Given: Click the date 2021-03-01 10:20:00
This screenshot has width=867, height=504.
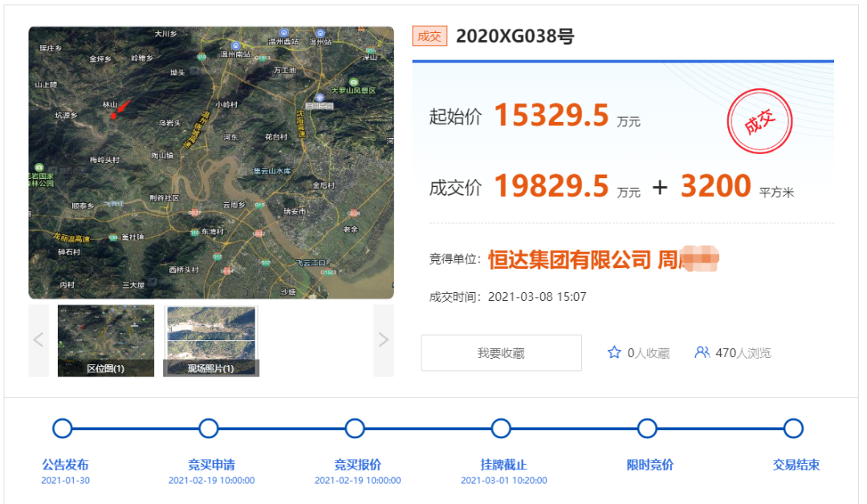Looking at the screenshot, I should point(503,481).
